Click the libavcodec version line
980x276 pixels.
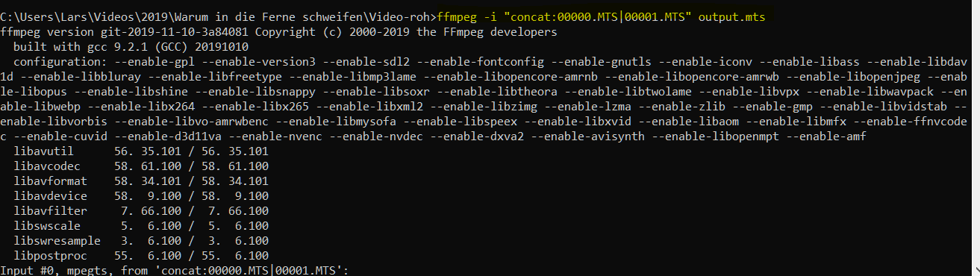(x=140, y=165)
